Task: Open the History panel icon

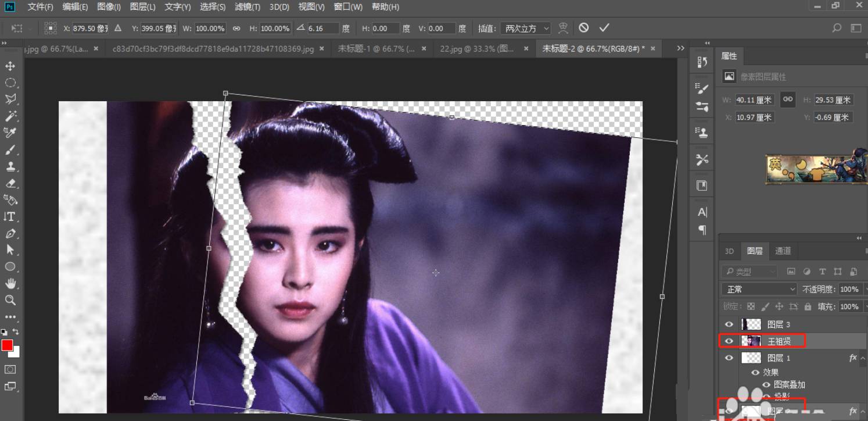Action: pyautogui.click(x=702, y=62)
